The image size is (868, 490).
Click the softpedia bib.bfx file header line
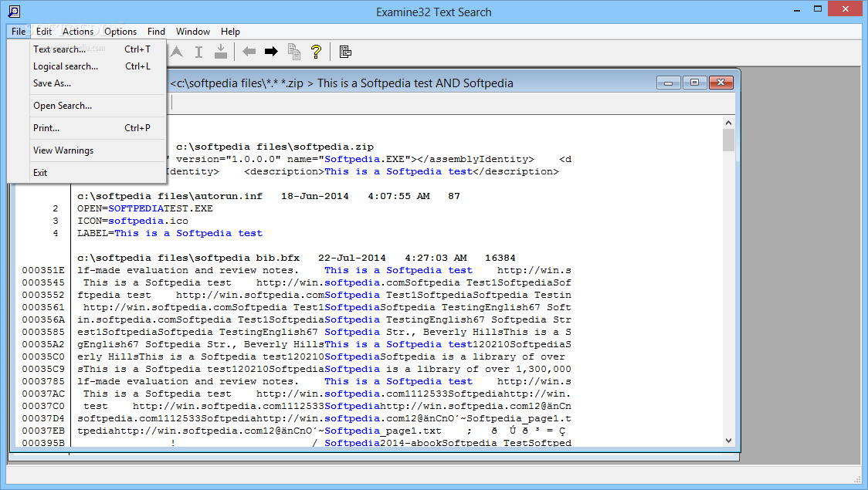click(297, 259)
